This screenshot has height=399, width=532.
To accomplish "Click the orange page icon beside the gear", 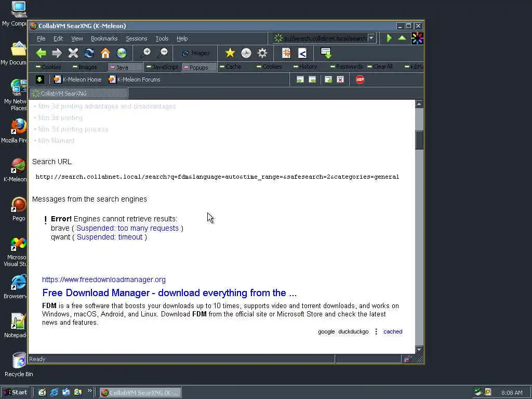I will (286, 53).
